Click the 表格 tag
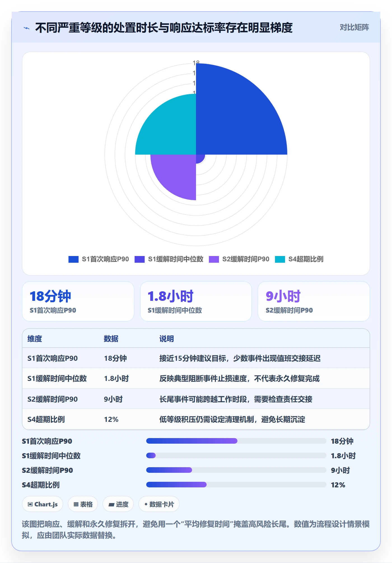This screenshot has height=563, width=392. (x=83, y=504)
